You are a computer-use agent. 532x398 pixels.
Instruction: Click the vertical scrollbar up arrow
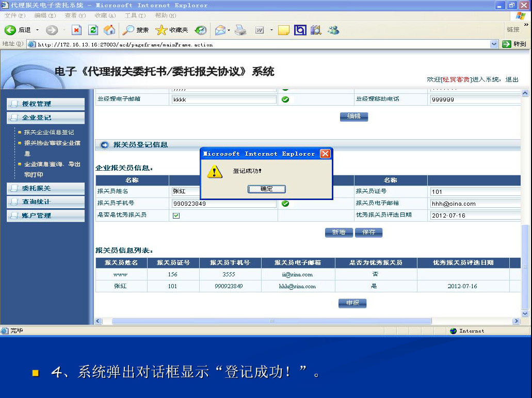[x=525, y=93]
